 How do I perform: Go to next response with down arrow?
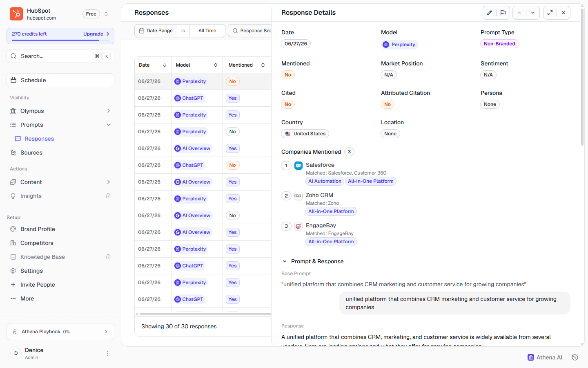coord(533,13)
